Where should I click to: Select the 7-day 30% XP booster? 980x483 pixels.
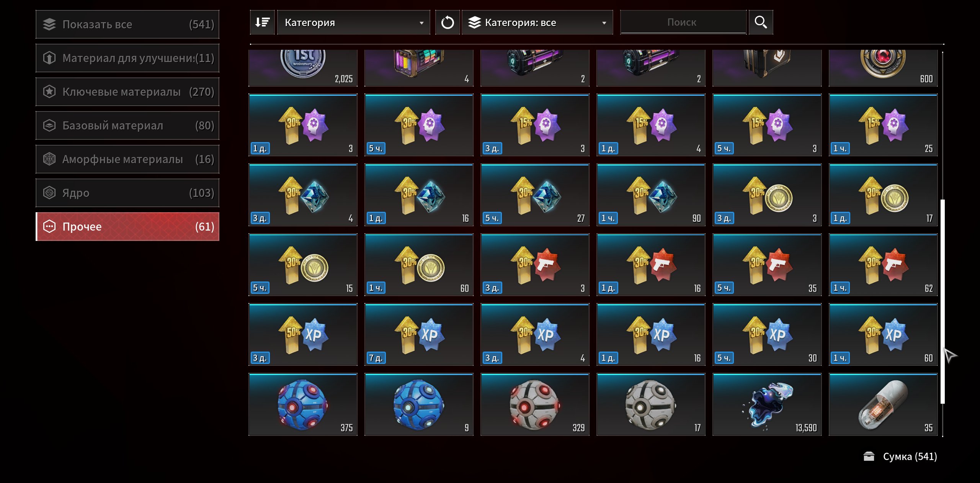coord(419,334)
